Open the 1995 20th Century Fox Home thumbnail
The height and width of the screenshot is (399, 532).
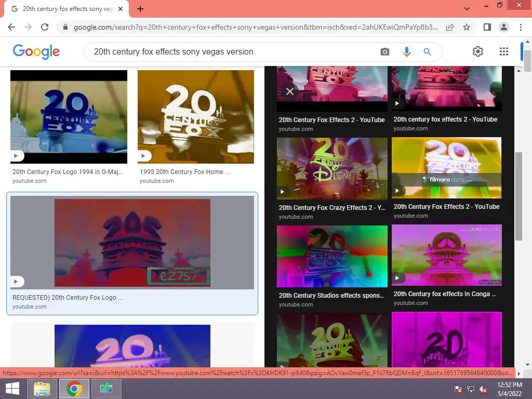coord(196,117)
